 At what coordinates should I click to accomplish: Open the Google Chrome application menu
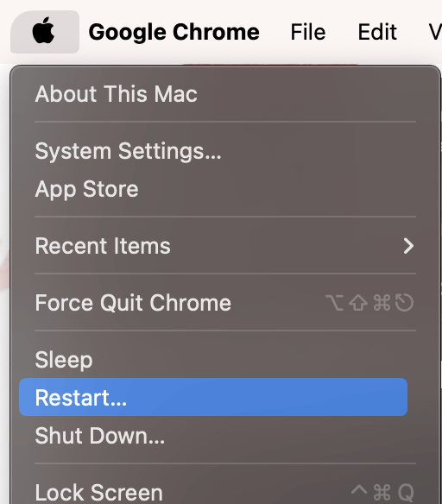click(174, 32)
